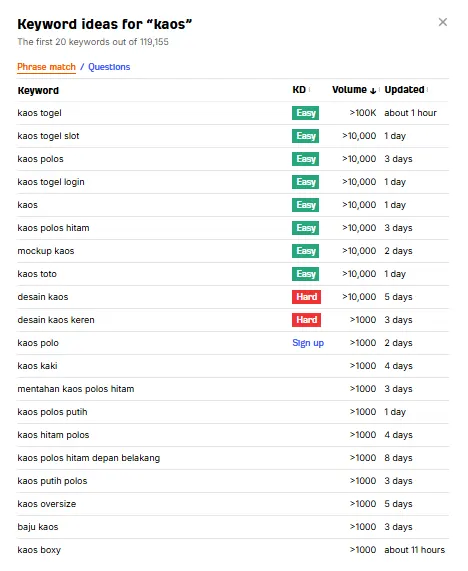Select keyword 'desain kaos keren'
The width and height of the screenshot is (468, 571).
point(56,320)
